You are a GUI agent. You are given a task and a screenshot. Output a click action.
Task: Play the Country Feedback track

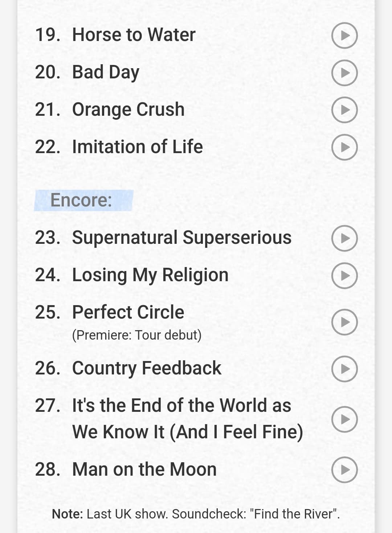pos(344,369)
